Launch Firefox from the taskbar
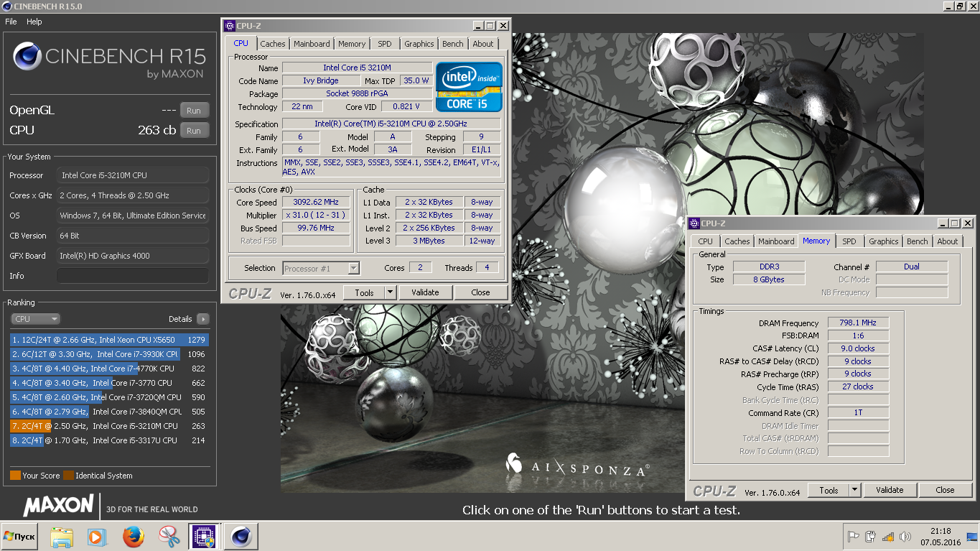This screenshot has height=551, width=980. (133, 537)
